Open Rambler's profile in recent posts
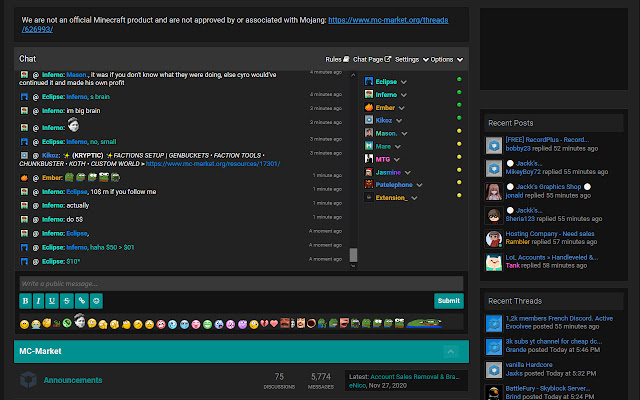 [x=517, y=242]
